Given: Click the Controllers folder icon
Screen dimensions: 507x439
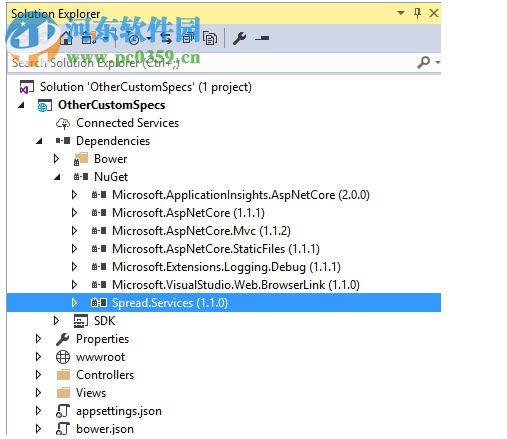Looking at the screenshot, I should coord(63,375).
